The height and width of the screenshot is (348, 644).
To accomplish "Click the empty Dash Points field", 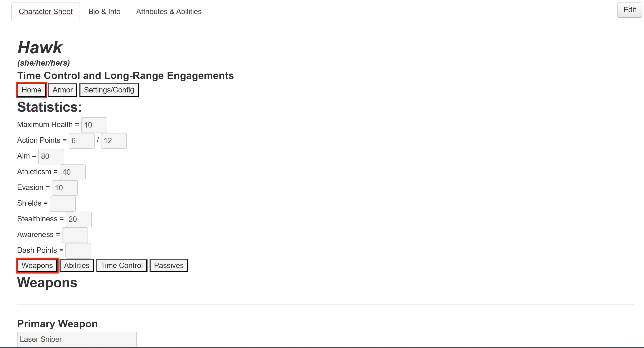I will click(78, 251).
